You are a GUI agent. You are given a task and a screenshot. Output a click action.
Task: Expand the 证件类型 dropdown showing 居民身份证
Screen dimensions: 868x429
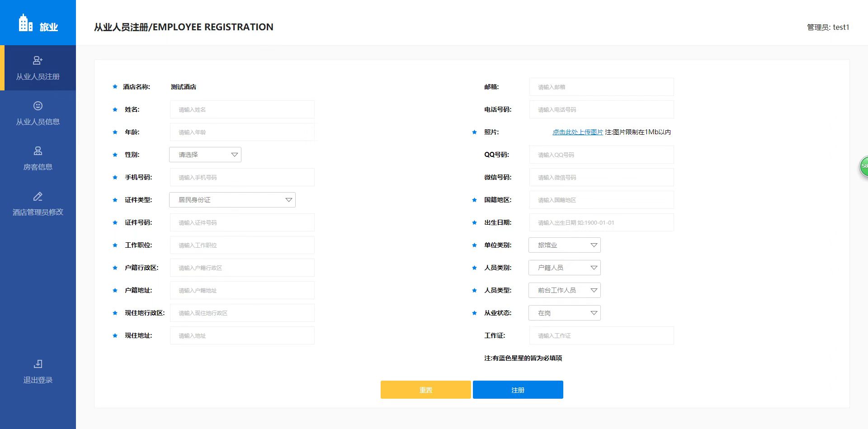tap(232, 200)
